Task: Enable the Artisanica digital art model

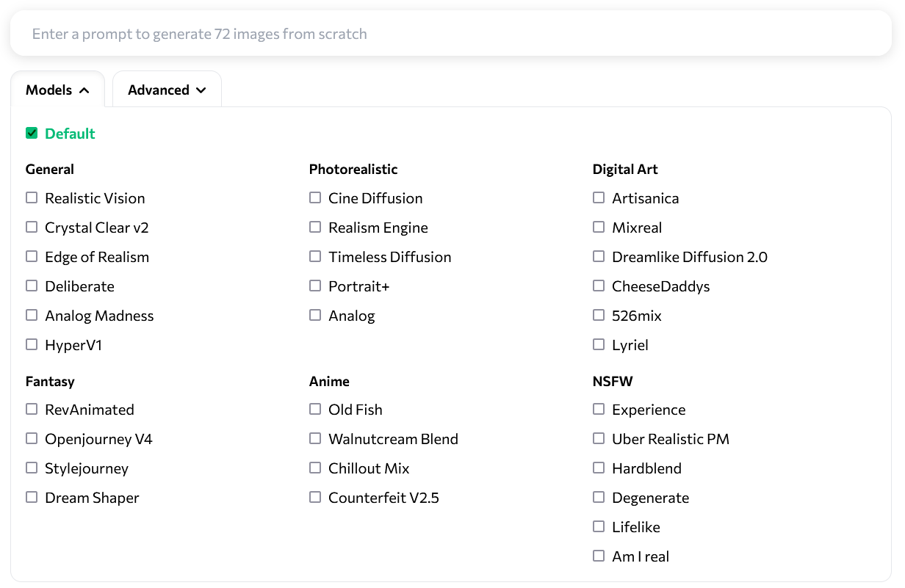Action: (599, 198)
